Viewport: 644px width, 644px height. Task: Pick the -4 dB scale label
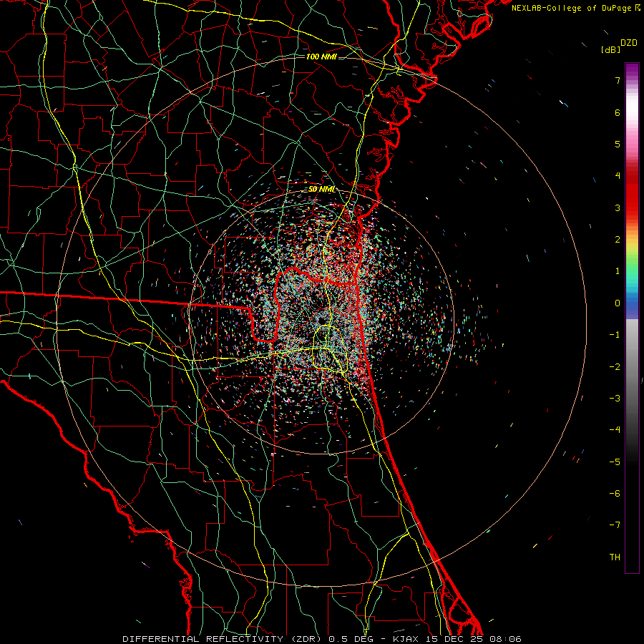[615, 430]
